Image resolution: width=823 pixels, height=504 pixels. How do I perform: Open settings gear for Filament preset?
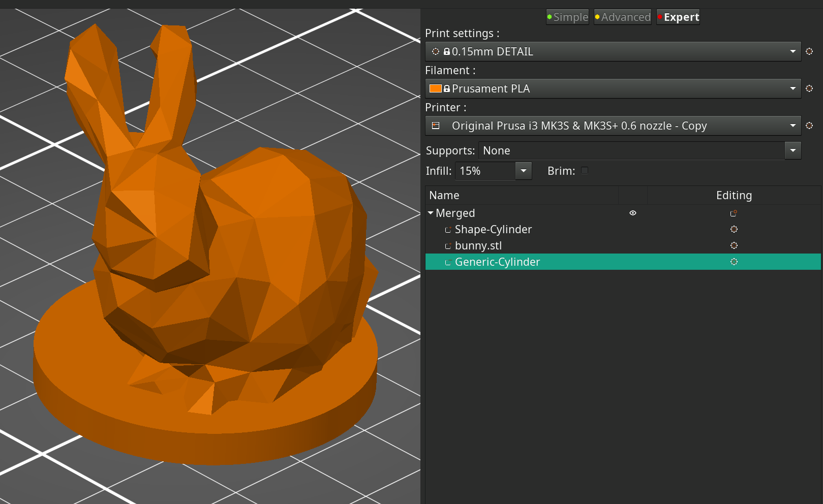click(809, 88)
